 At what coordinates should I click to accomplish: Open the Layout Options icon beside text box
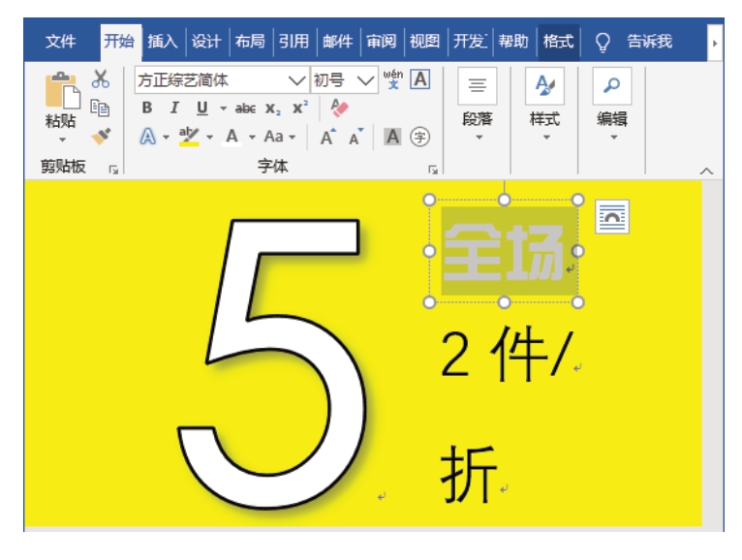click(612, 217)
